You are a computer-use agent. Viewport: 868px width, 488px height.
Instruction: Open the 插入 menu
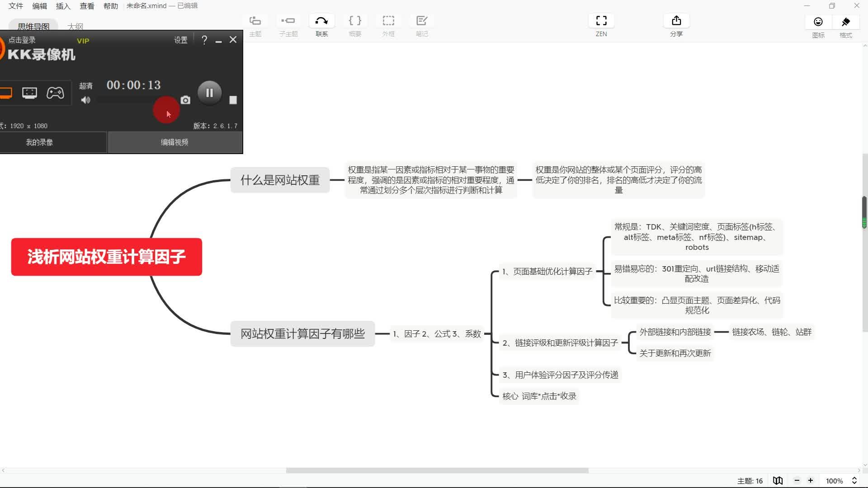pos(63,6)
